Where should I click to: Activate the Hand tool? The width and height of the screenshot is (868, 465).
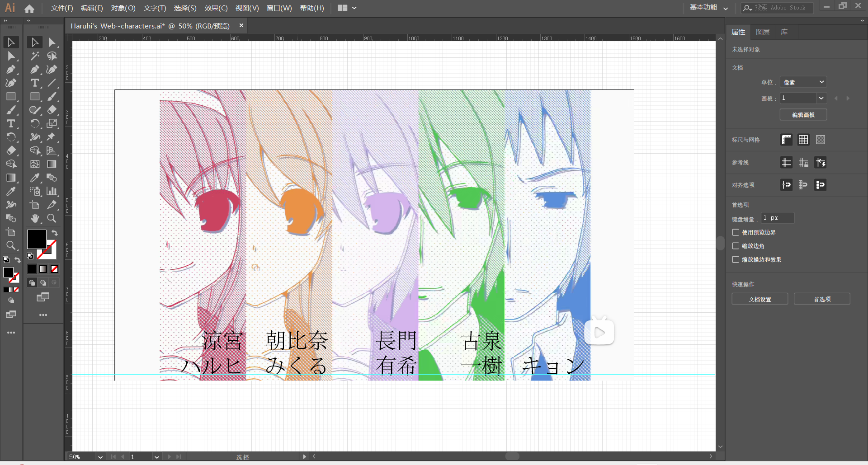click(35, 218)
